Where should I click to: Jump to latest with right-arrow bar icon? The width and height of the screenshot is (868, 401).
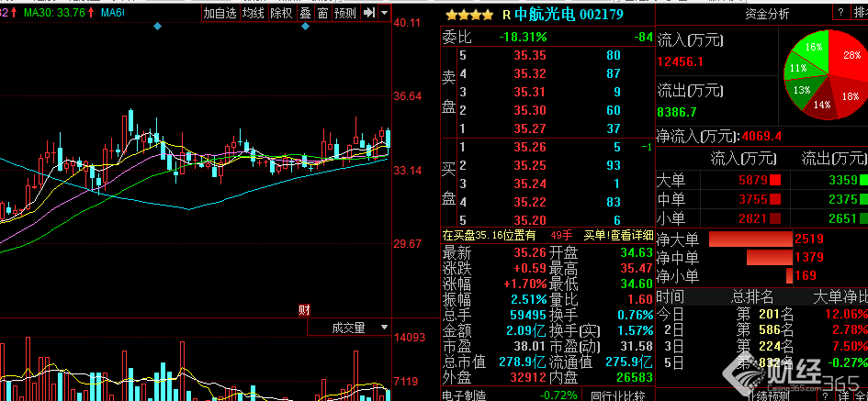click(368, 13)
